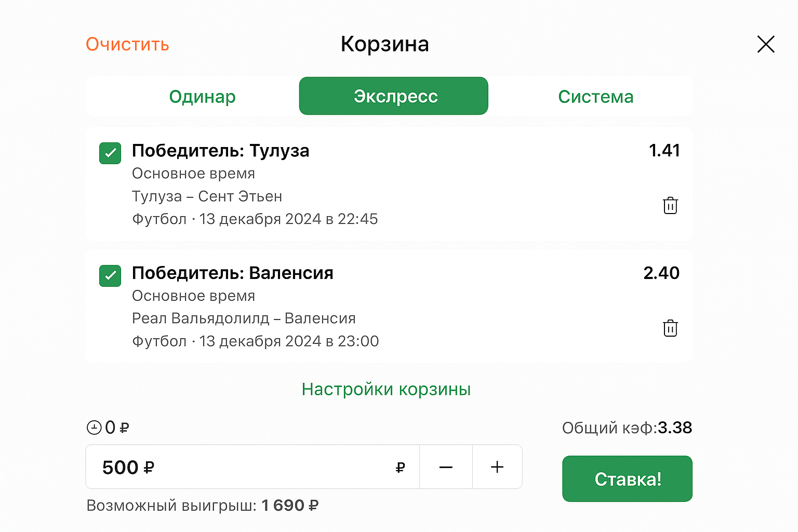Switch to the Одинар tab

202,97
